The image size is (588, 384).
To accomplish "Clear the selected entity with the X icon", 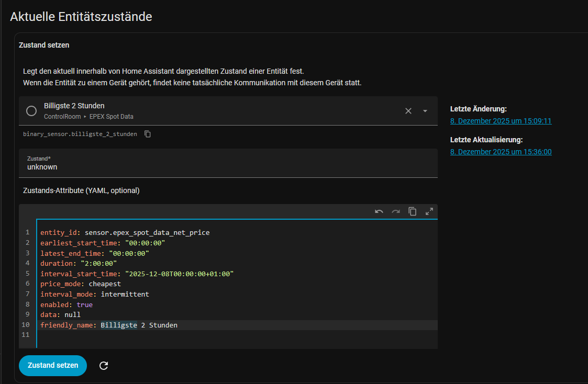I will 408,111.
